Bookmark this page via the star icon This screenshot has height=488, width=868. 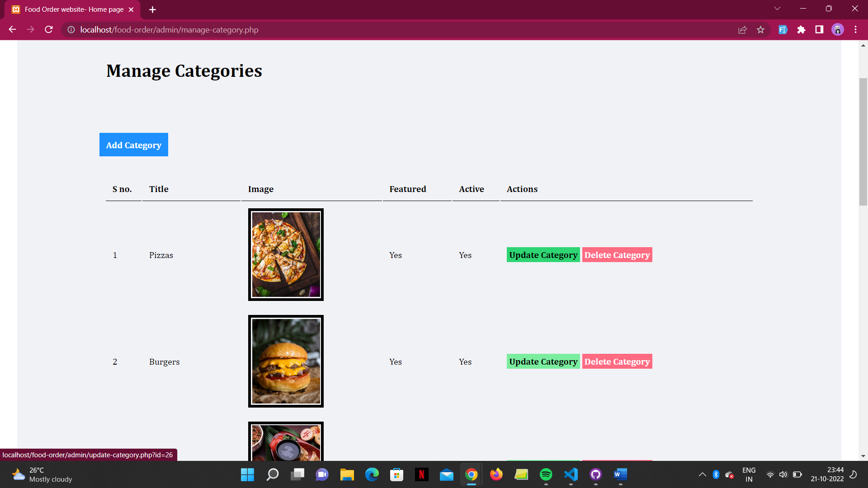pyautogui.click(x=761, y=30)
